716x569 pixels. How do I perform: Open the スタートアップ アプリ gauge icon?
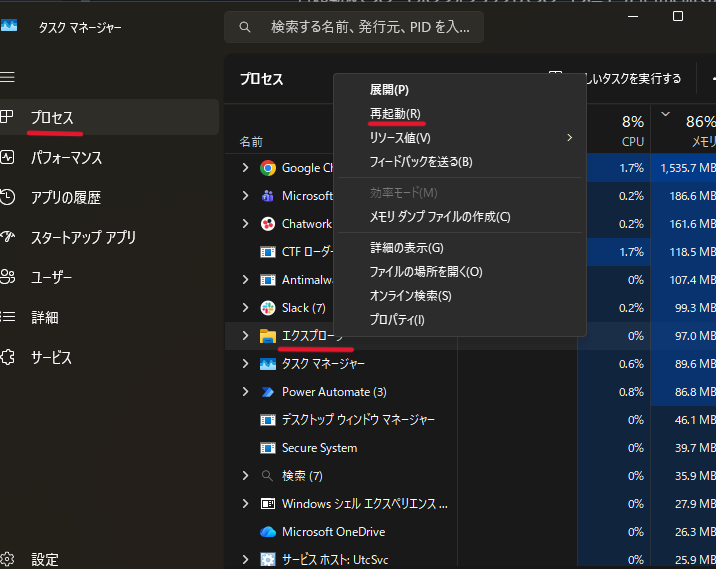(7, 237)
